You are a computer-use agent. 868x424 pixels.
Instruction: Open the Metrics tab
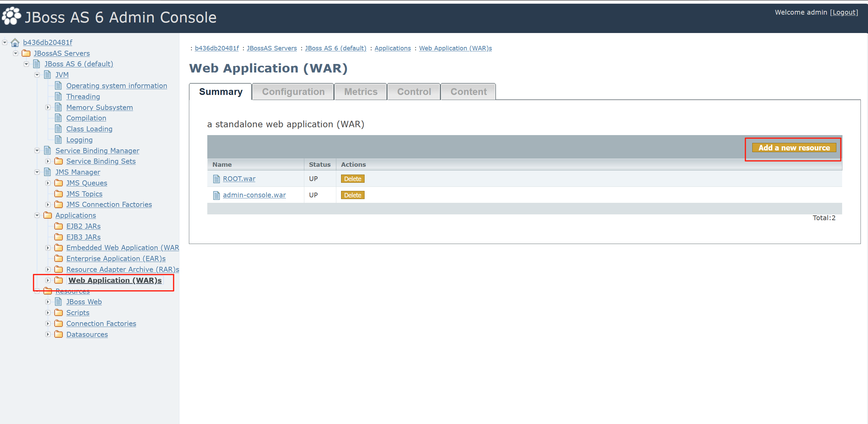[361, 92]
